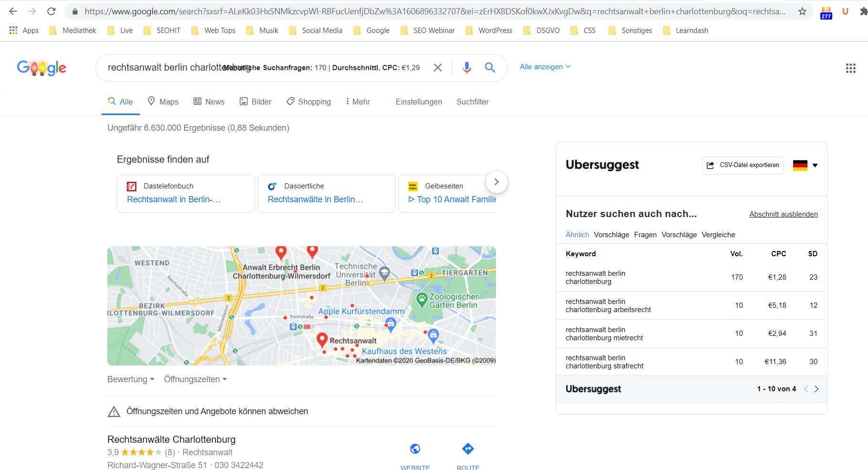Clear the search box with X icon
The image size is (868, 470).
[437, 68]
